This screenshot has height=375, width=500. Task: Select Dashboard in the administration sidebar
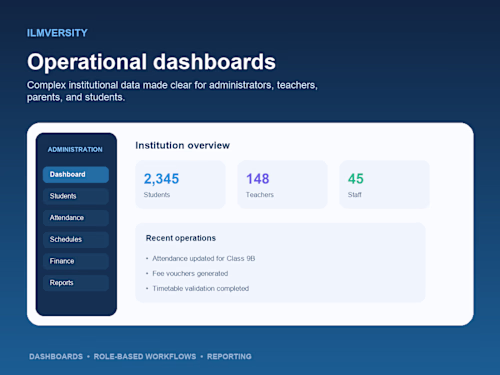coord(76,174)
